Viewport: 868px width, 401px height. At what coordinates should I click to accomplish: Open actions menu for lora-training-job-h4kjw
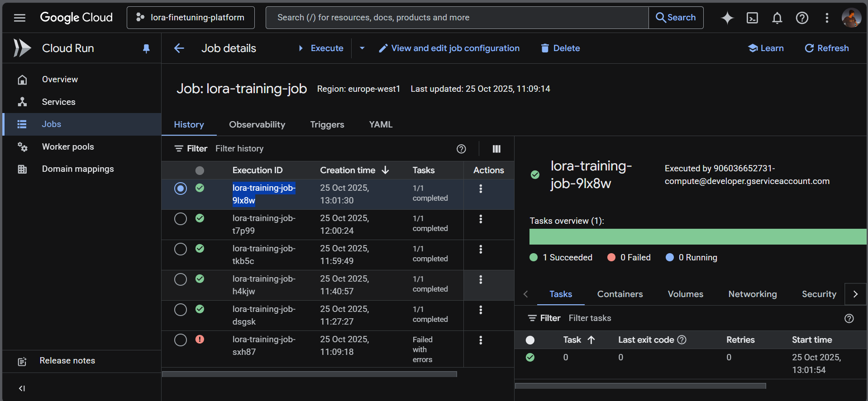[481, 279]
